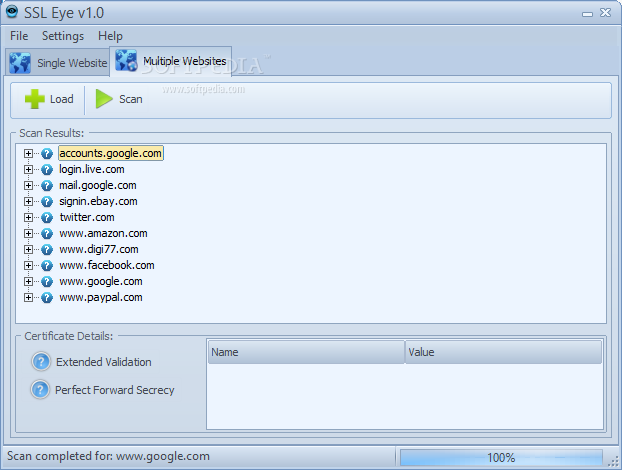Screen dimensions: 622x470
Task: Switch to the Single Website tab
Action: (58, 63)
